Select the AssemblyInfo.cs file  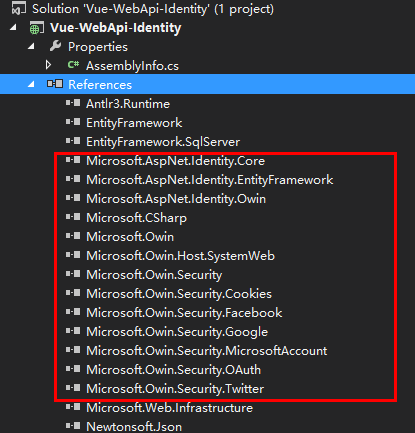point(132,66)
